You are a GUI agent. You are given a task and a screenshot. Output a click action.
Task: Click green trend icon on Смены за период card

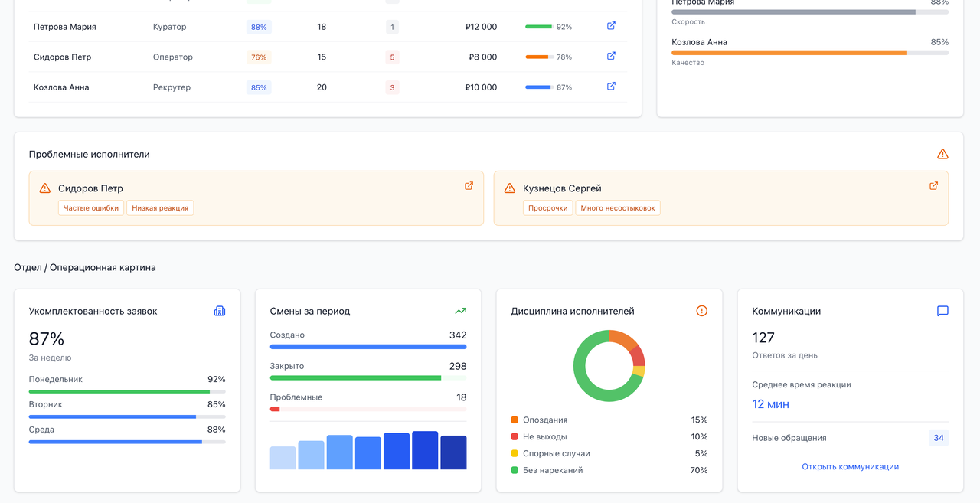pos(460,311)
